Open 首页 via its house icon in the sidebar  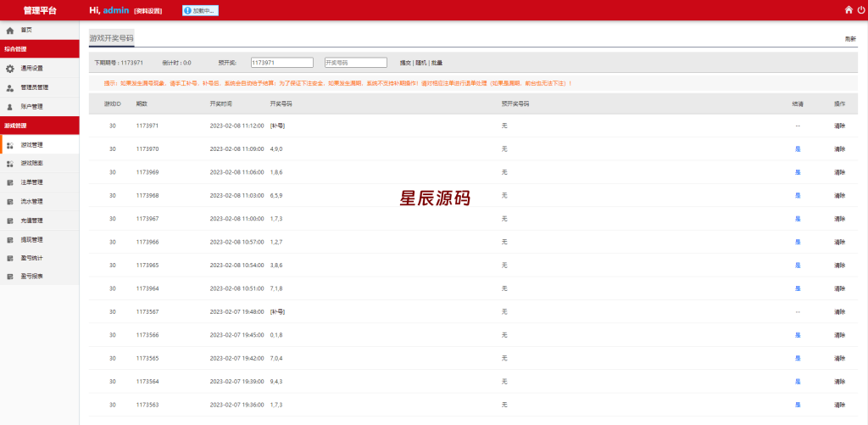[9, 31]
